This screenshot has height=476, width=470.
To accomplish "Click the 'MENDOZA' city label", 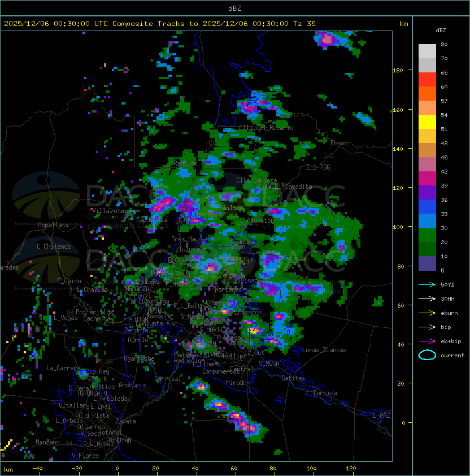I will (137, 289).
